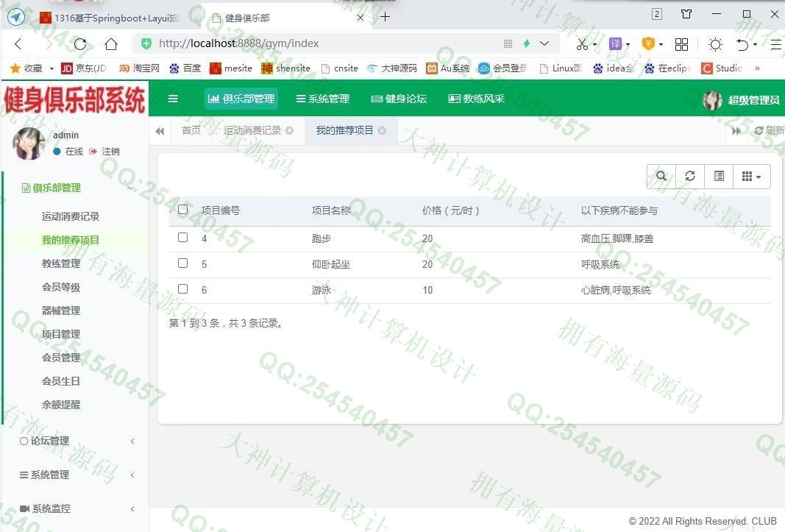Screen dimensions: 785x532
Task: Collapse the 俱乐部管理 sidebar section
Action: pos(75,188)
